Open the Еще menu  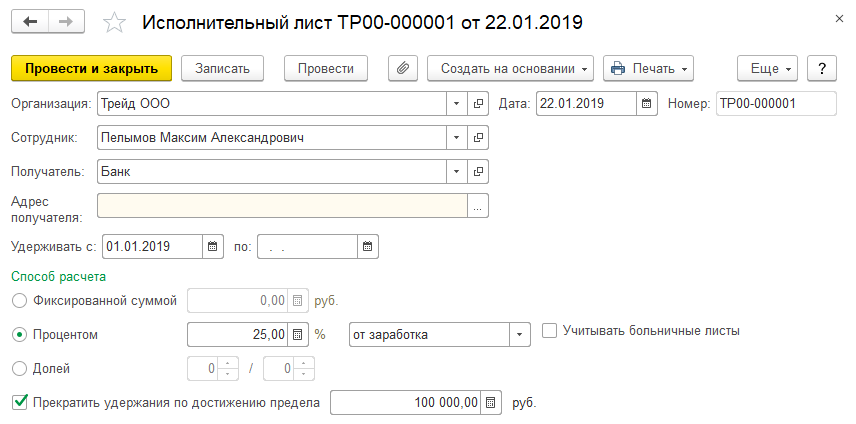point(766,68)
